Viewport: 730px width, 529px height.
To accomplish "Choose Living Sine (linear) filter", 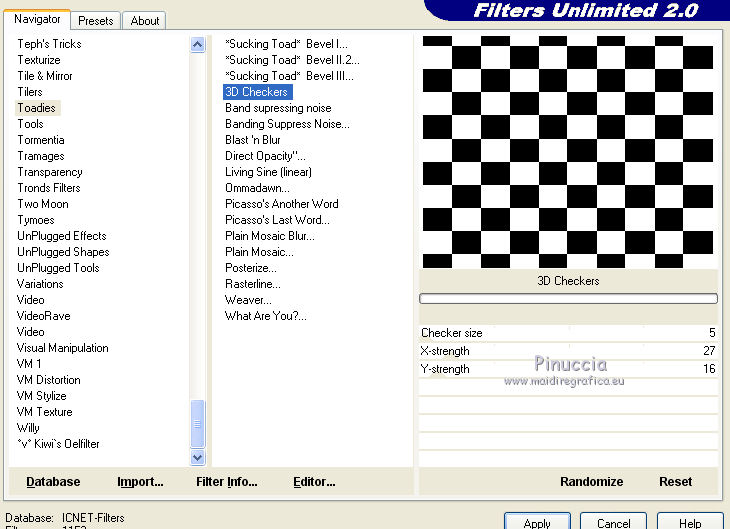I will pos(269,172).
